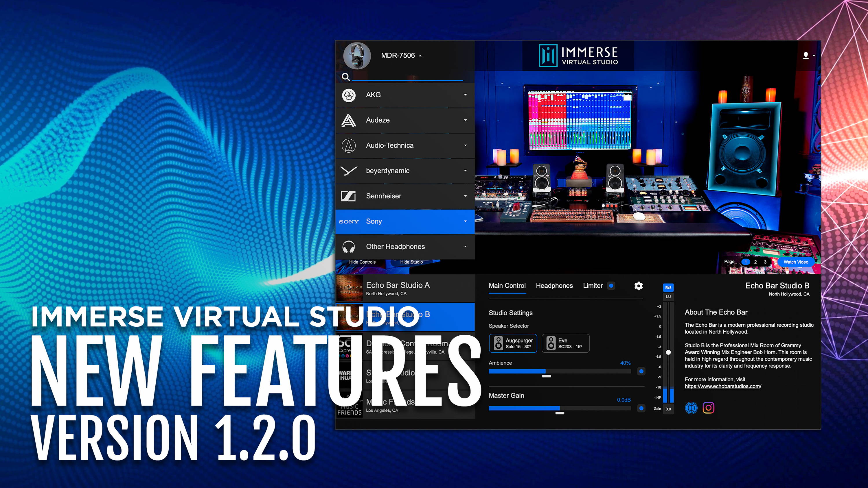Viewport: 868px width, 488px height.
Task: Click the Watch Video button
Action: 796,262
